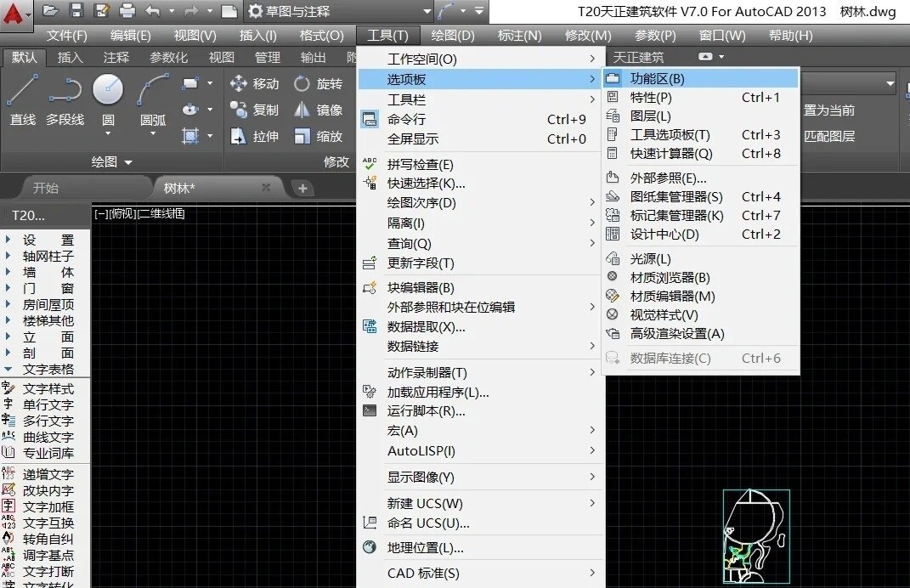Select 图层(L) in the palettes submenu
The width and height of the screenshot is (910, 588).
click(x=701, y=116)
